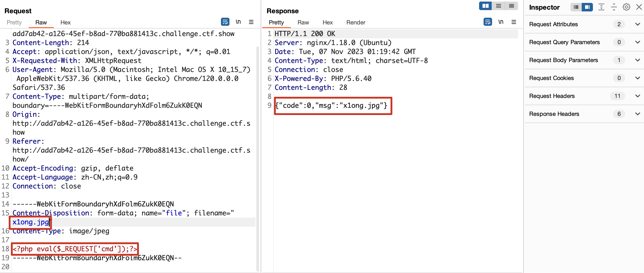The image size is (644, 273).
Task: Click the Request Headers count badge 11
Action: tap(617, 96)
